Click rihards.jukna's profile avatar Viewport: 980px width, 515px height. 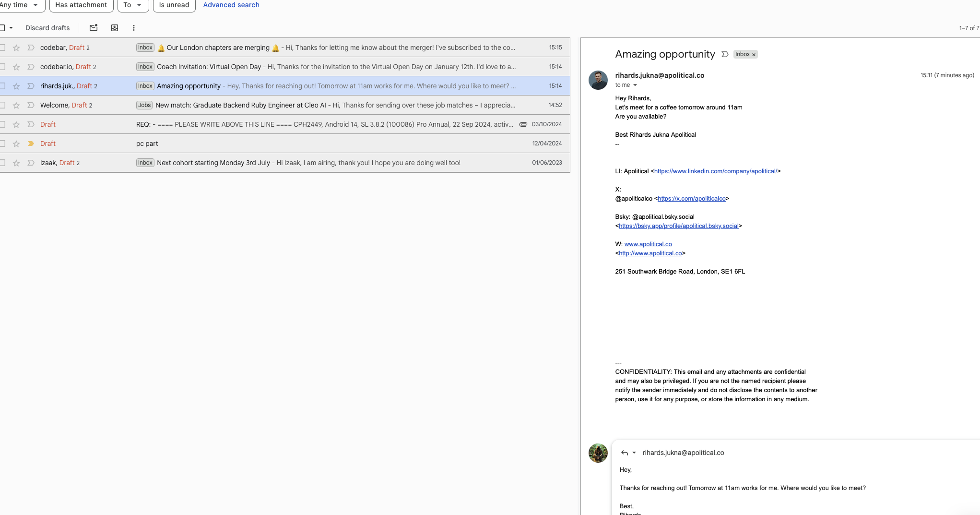[598, 80]
